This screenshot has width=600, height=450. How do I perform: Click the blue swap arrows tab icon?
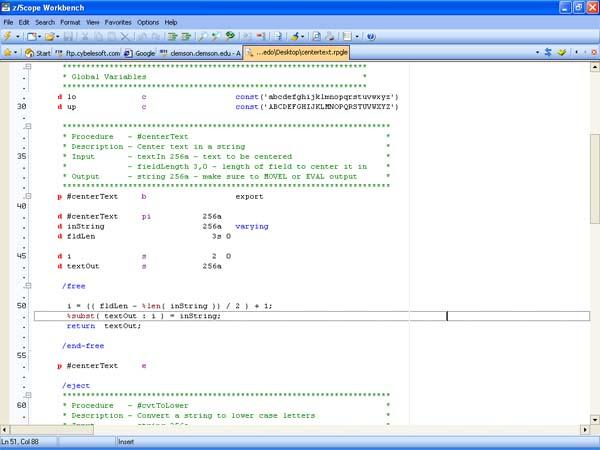click(x=548, y=52)
